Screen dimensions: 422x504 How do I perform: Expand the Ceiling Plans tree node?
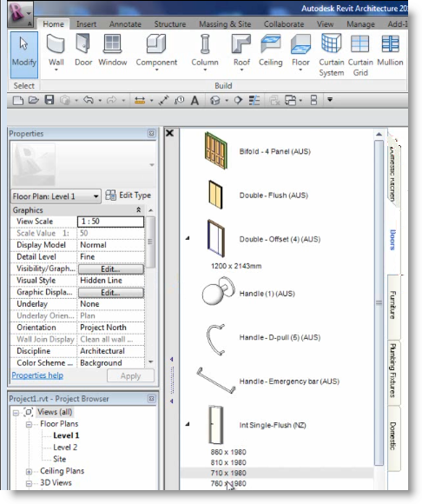click(x=29, y=472)
